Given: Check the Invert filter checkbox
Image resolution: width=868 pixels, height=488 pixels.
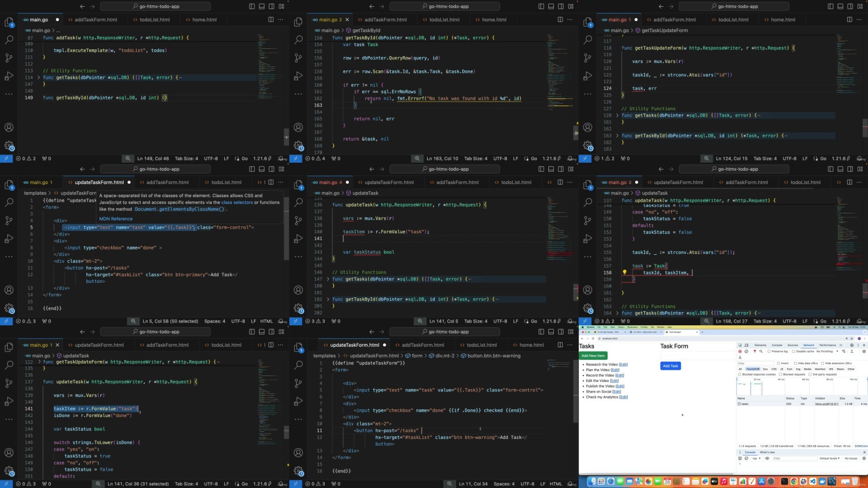Looking at the screenshot, I should point(778,363).
